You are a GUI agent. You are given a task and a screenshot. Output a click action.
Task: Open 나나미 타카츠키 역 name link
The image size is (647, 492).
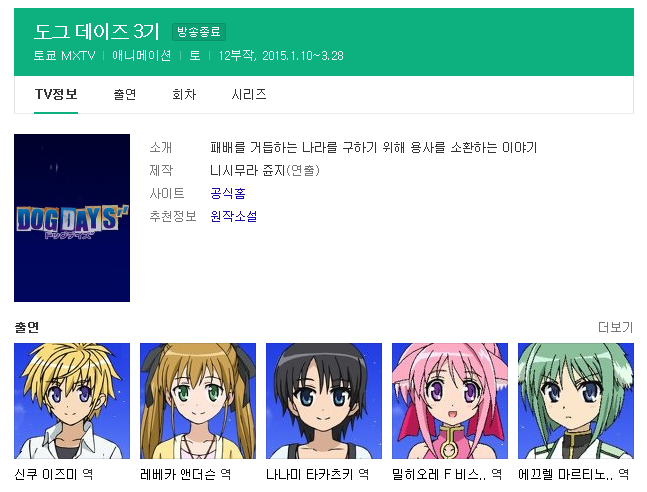[x=317, y=474]
